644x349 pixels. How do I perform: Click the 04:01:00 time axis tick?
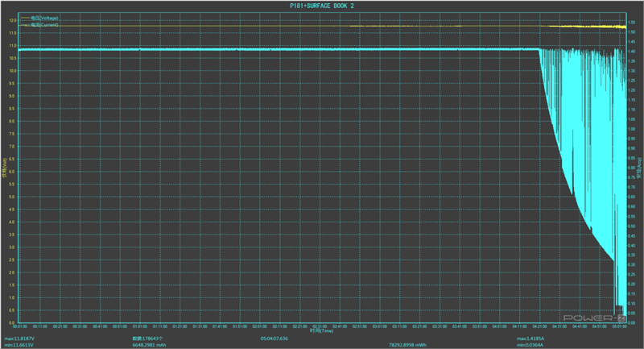499,326
